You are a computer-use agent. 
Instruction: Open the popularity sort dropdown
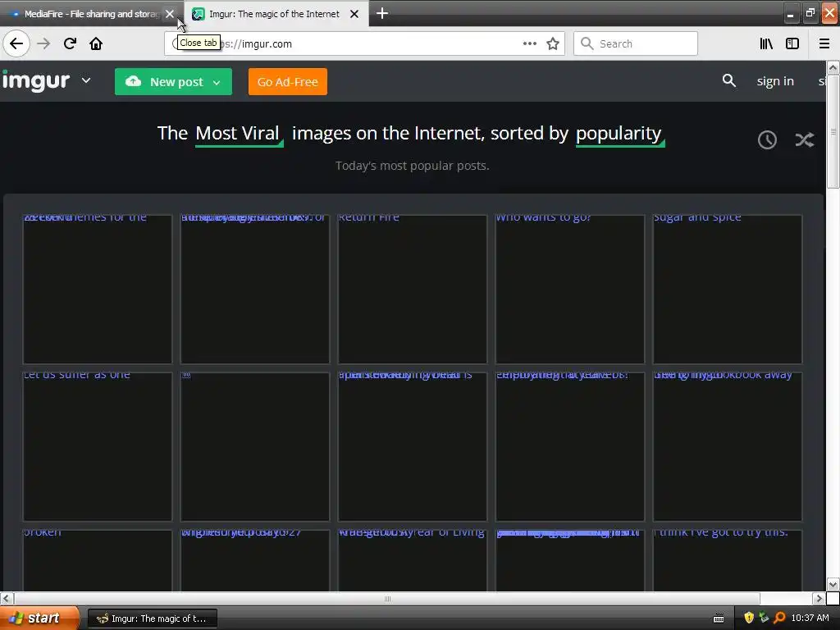pos(620,134)
